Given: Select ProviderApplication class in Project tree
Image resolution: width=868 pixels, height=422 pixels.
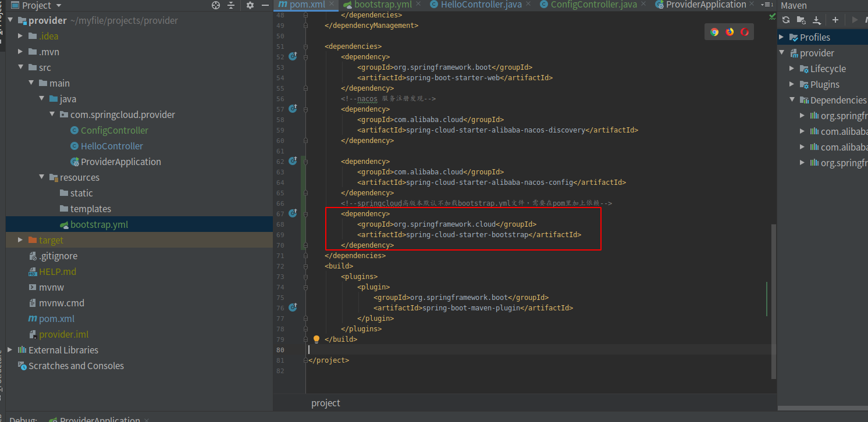Looking at the screenshot, I should click(121, 162).
